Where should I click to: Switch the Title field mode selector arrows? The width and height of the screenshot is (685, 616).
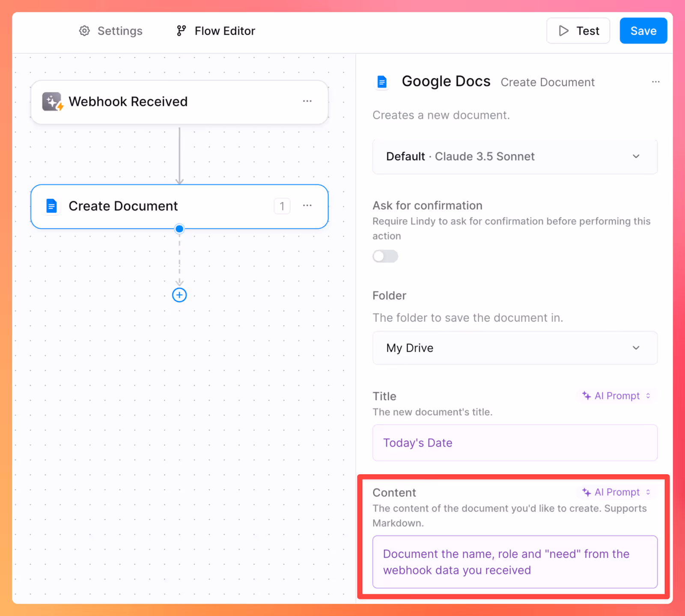(x=648, y=396)
